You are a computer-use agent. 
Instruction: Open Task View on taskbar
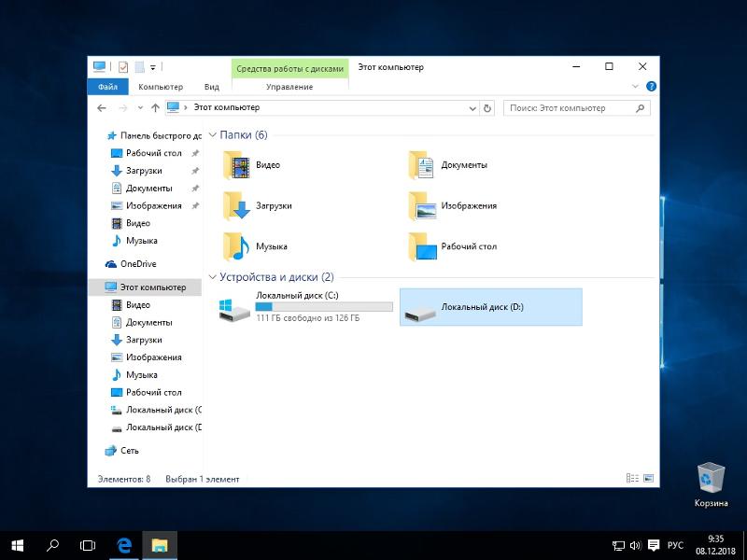88,545
